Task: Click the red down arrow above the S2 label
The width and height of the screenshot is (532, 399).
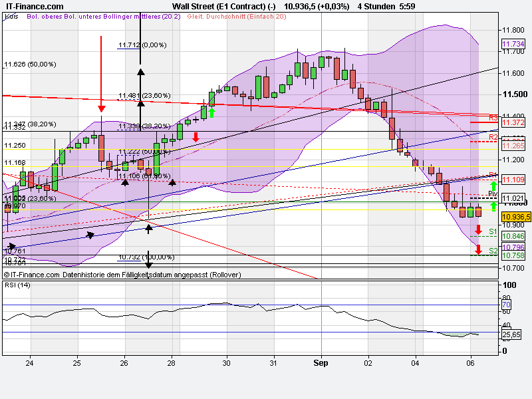Action: [479, 249]
